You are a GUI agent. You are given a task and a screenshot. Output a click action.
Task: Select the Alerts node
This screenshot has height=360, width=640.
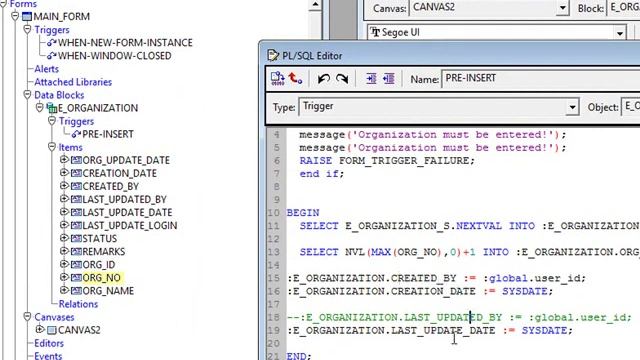tap(47, 69)
